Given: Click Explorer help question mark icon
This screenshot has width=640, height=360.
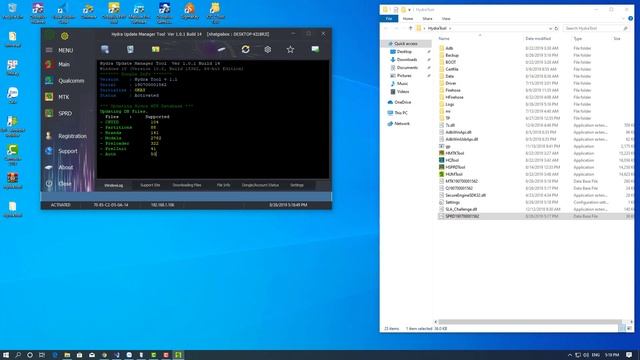Looking at the screenshot, I should tap(631, 19).
